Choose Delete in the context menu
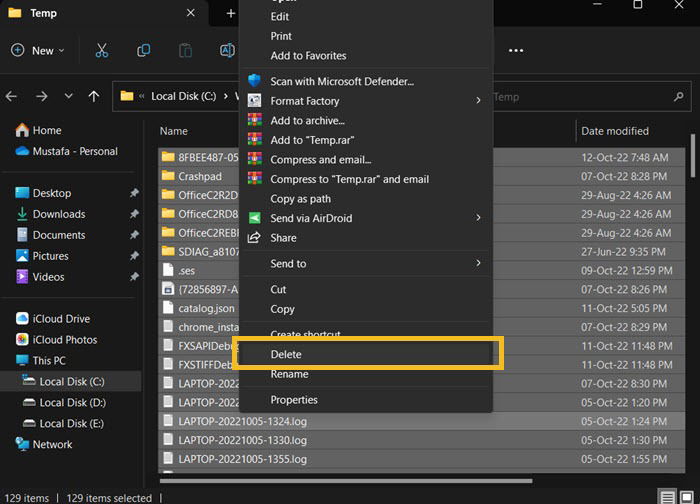The width and height of the screenshot is (700, 504). coord(366,354)
